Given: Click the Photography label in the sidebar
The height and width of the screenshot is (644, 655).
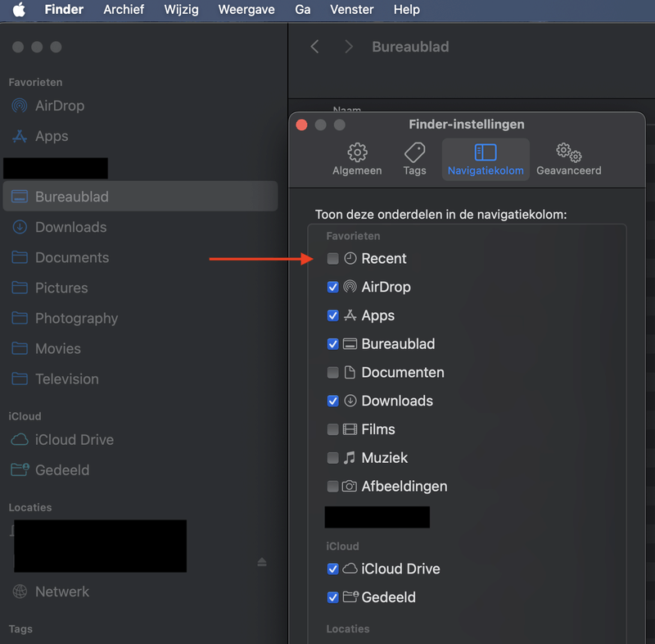Looking at the screenshot, I should [77, 319].
